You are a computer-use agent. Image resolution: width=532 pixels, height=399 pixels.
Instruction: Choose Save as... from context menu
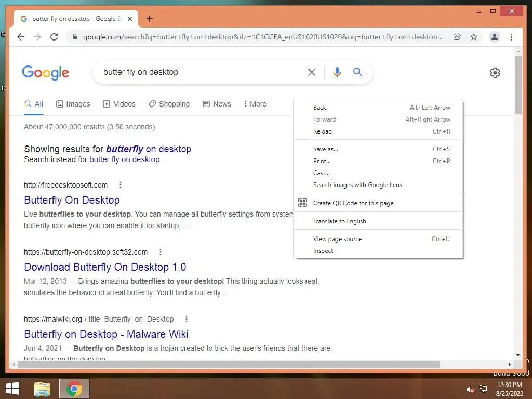(x=378, y=149)
